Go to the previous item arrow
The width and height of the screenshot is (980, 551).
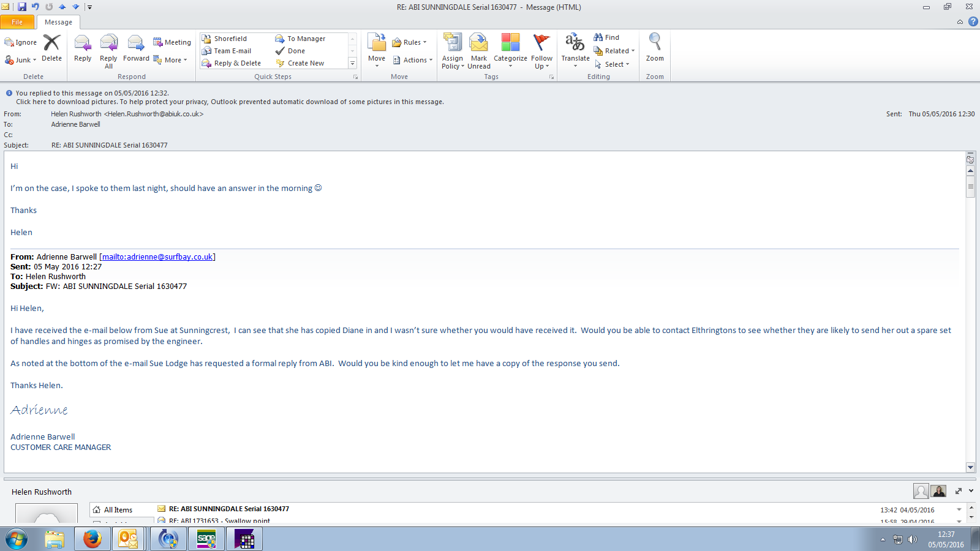coord(62,7)
